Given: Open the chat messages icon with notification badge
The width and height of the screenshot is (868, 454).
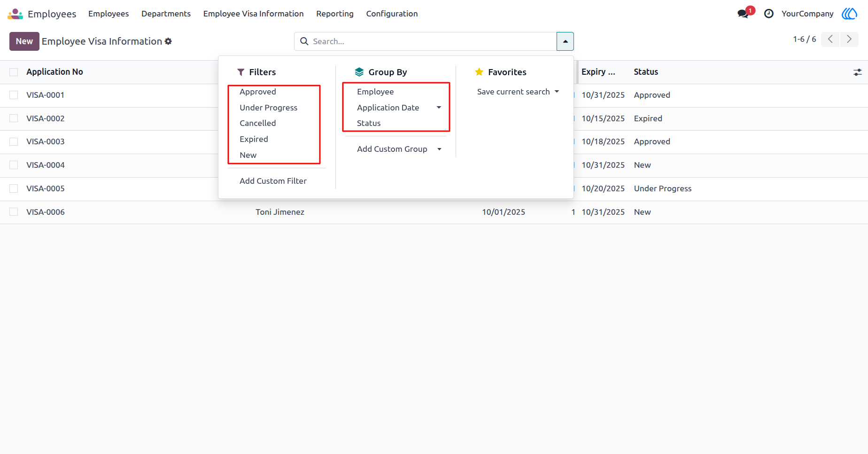Looking at the screenshot, I should pos(744,14).
